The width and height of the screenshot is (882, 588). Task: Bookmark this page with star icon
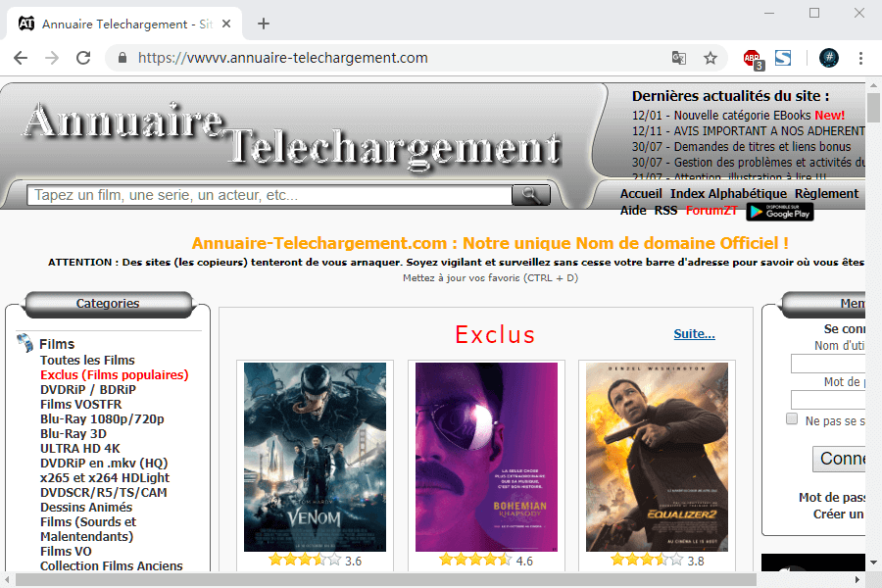tap(710, 58)
